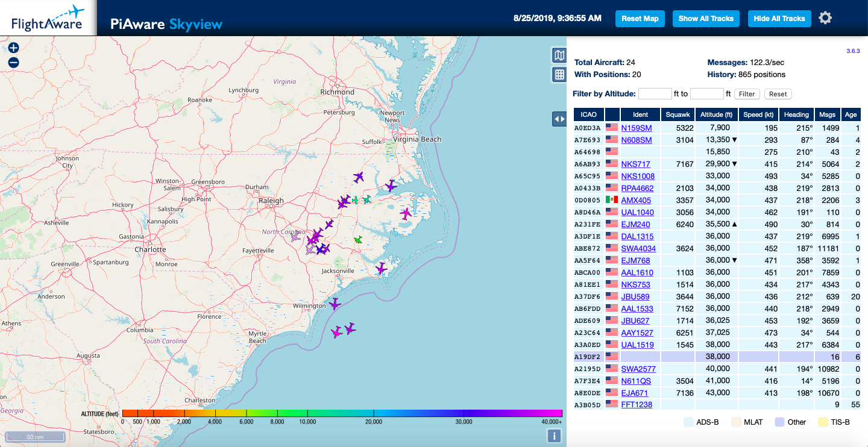Zoom in the map with plus icon

13,48
